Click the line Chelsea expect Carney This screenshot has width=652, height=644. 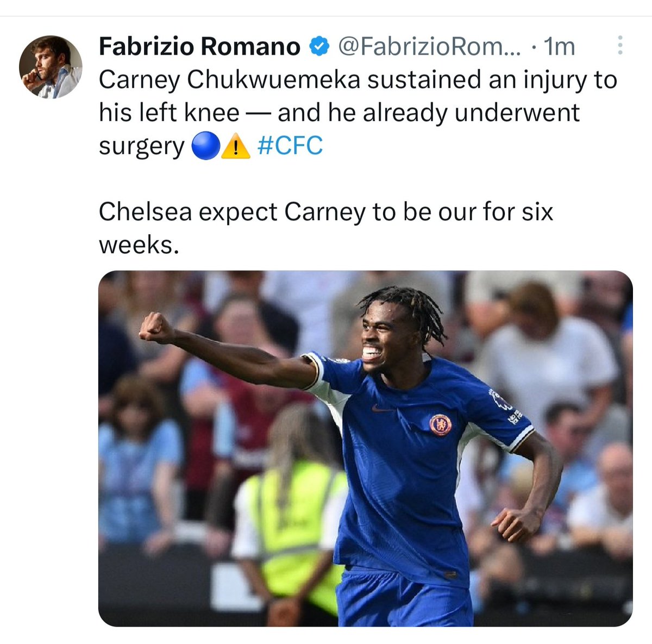(x=326, y=212)
